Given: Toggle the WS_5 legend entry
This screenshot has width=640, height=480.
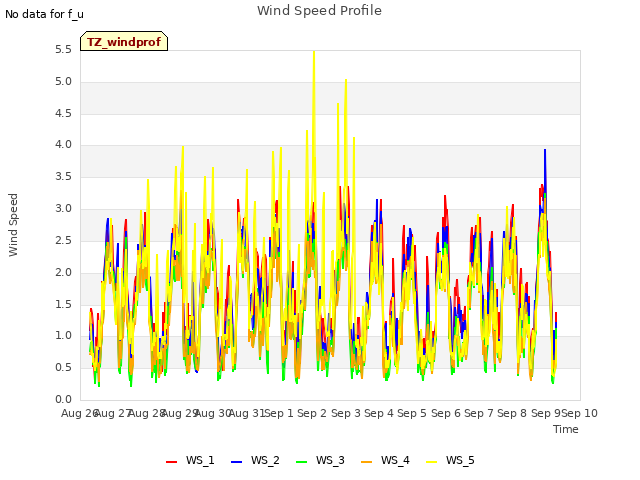Looking at the screenshot, I should click(450, 460).
